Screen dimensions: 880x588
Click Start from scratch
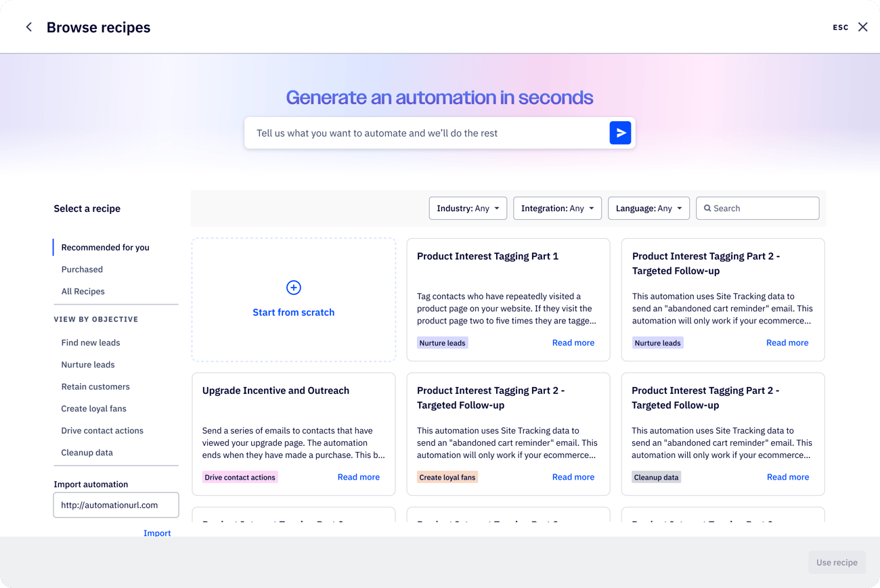pyautogui.click(x=293, y=312)
